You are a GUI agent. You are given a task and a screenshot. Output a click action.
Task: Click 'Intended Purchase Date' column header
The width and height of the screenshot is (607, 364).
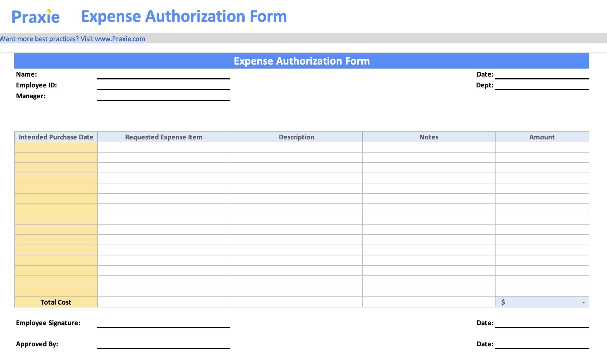coord(56,137)
